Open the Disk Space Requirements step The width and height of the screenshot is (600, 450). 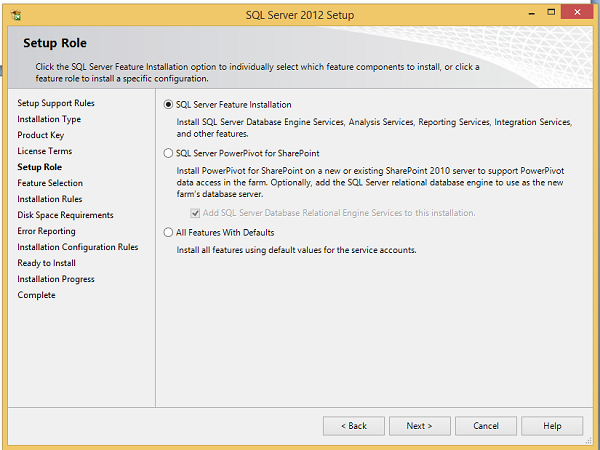(x=65, y=215)
